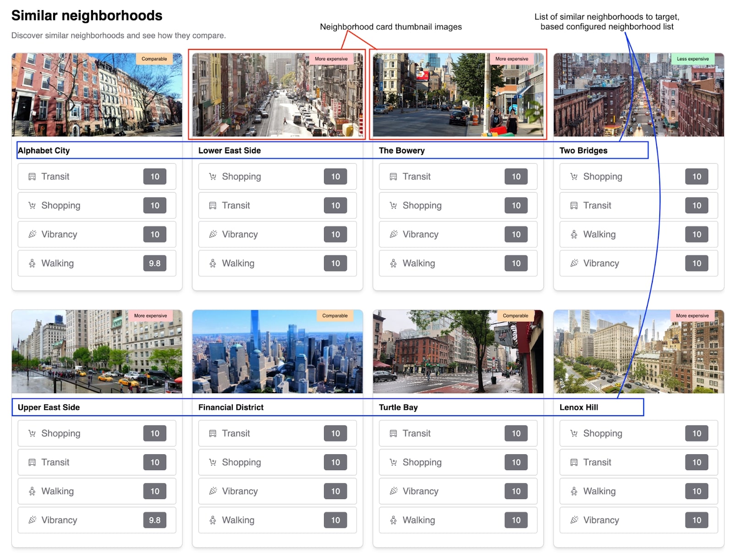Click the Shopping label in Financial District card
Screen dimensions: 733x560
(241, 462)
